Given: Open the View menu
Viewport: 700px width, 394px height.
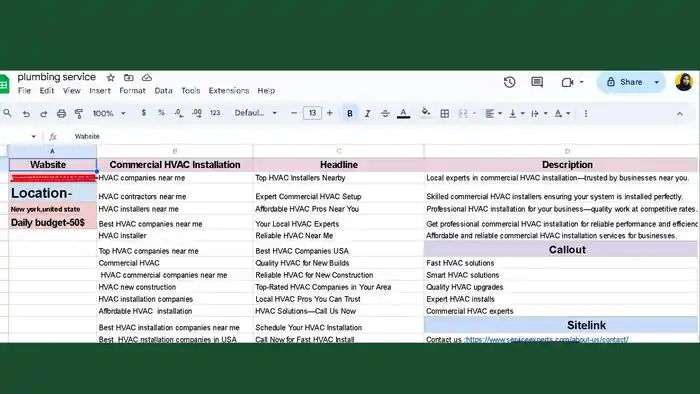Looking at the screenshot, I should coord(71,91).
